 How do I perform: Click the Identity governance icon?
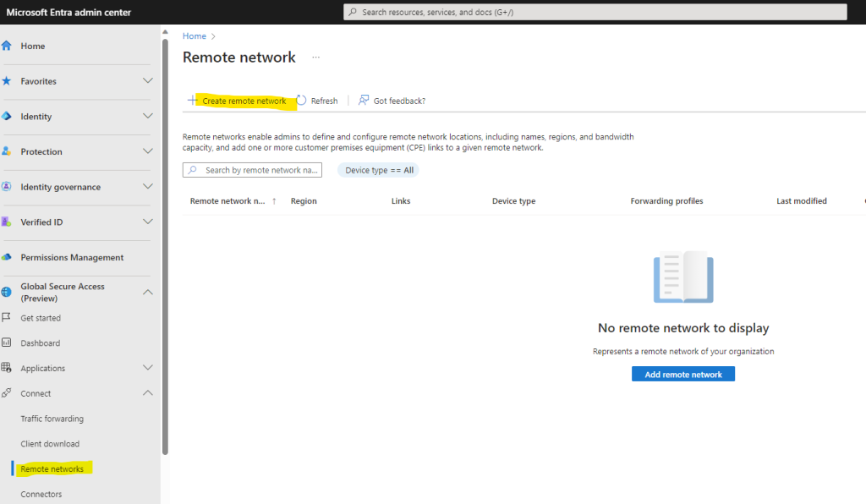(7, 187)
